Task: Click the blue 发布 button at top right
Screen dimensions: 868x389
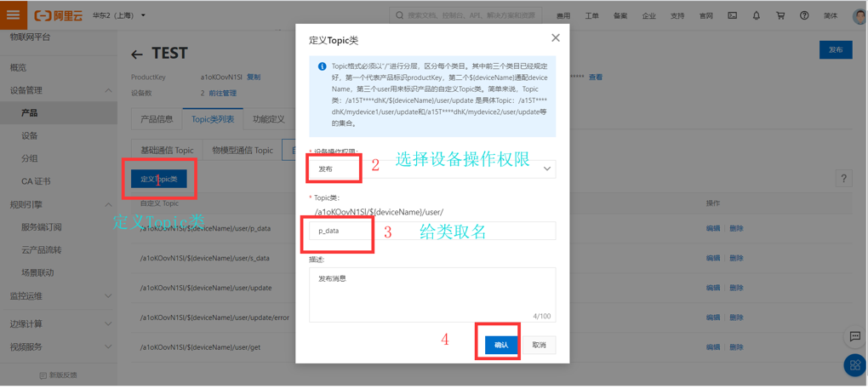Action: (836, 49)
